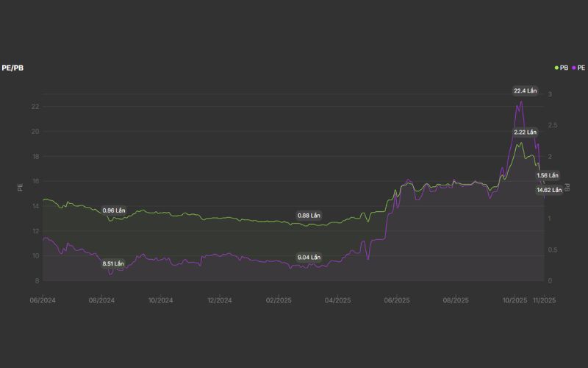Click the 22 tick on the PE axis

point(35,107)
